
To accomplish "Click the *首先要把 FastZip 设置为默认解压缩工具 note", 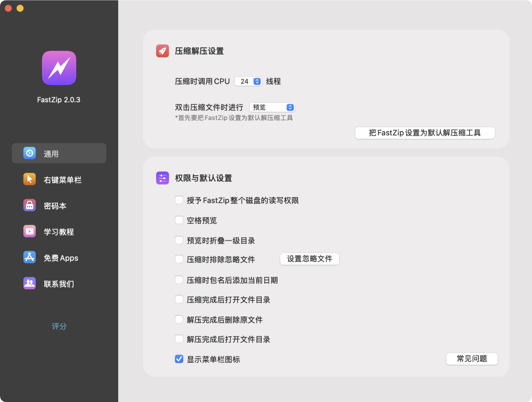I will pos(234,118).
